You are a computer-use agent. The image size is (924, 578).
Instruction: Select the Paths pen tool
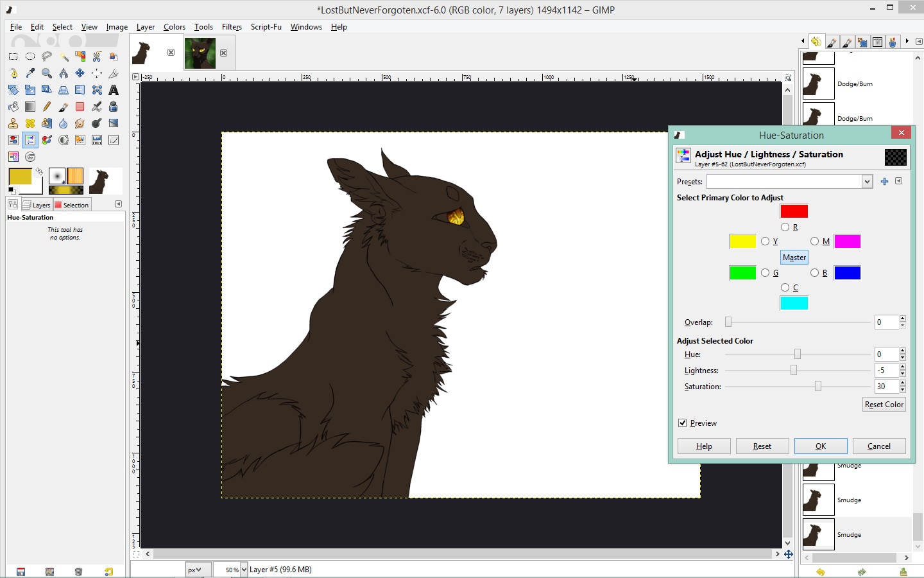(13, 73)
